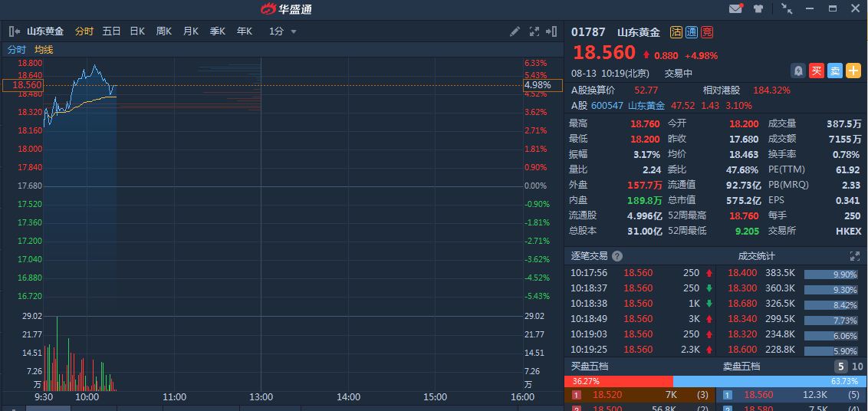Shrink the window with the compress arrows icon
The height and width of the screenshot is (411, 868).
[x=787, y=8]
